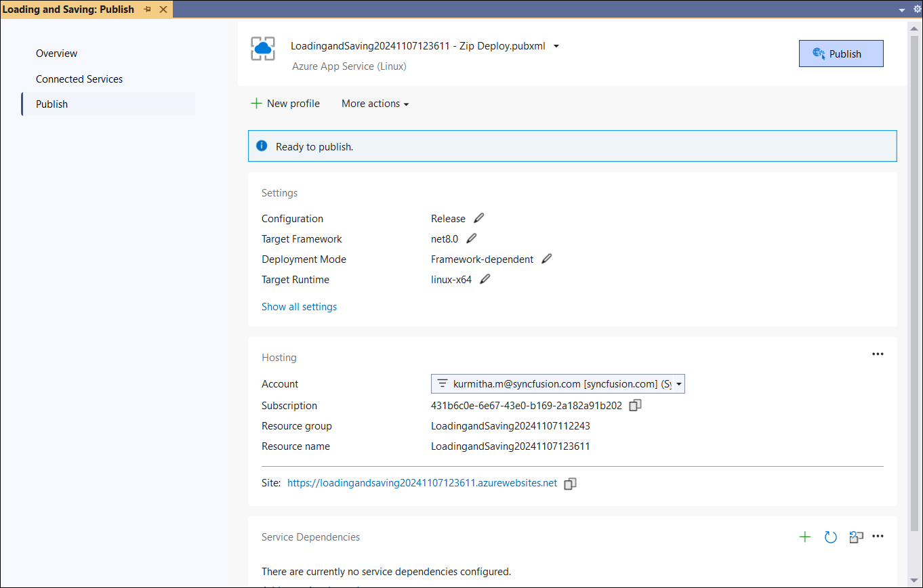The height and width of the screenshot is (588, 923).
Task: Click the no service dependencies configured message
Action: (386, 571)
